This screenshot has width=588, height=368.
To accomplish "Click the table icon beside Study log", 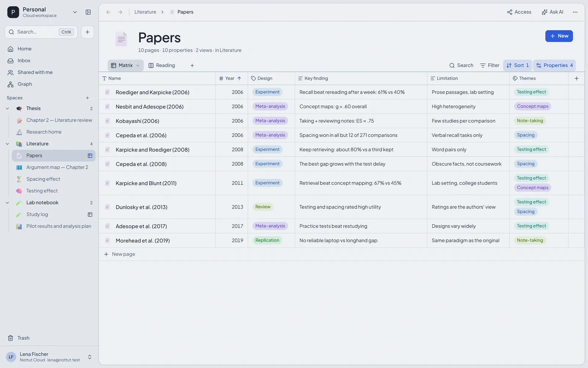I will (x=90, y=215).
